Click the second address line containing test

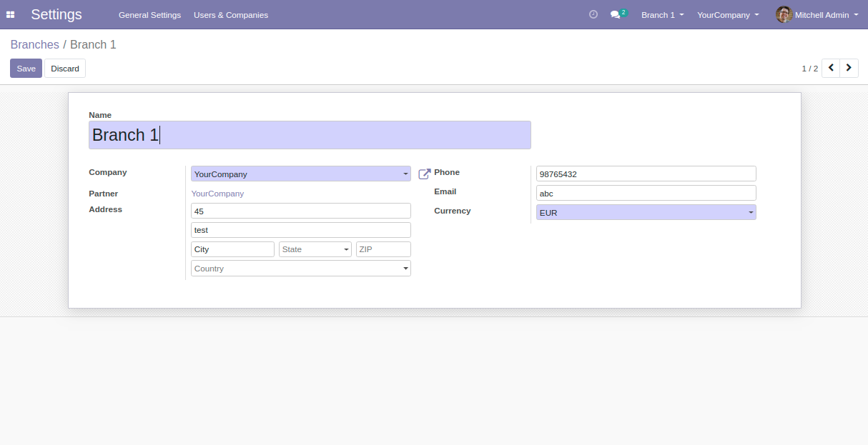point(301,230)
